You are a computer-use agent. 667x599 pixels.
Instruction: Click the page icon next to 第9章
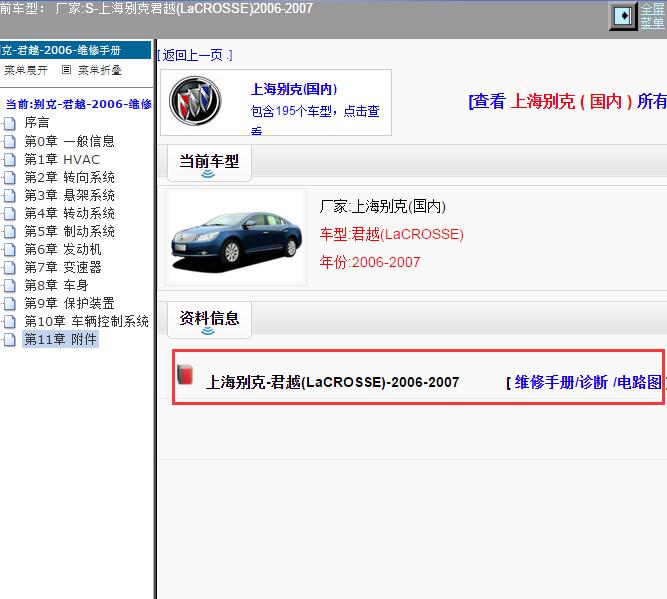point(9,304)
